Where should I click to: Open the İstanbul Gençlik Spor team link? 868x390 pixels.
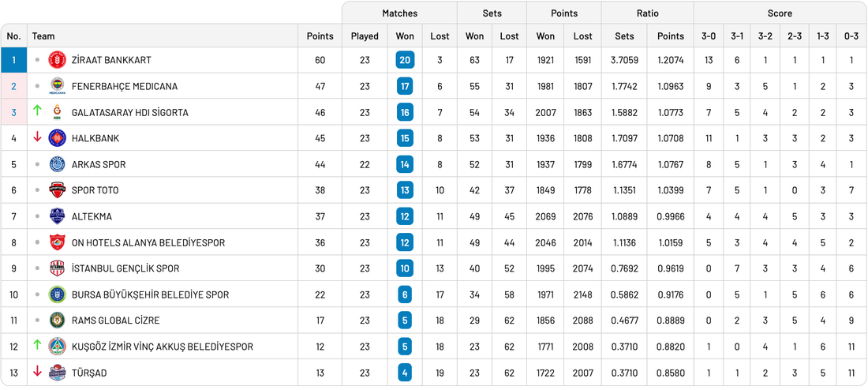(125, 268)
